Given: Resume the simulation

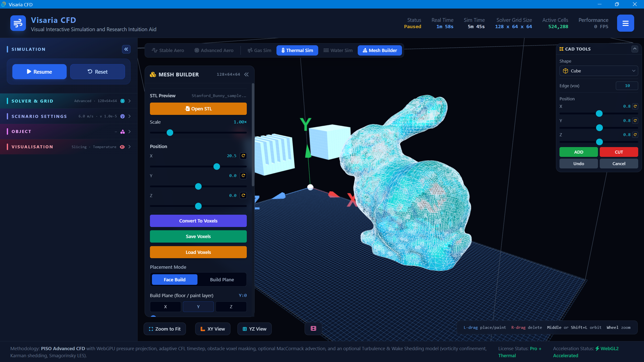Looking at the screenshot, I should pos(39,72).
